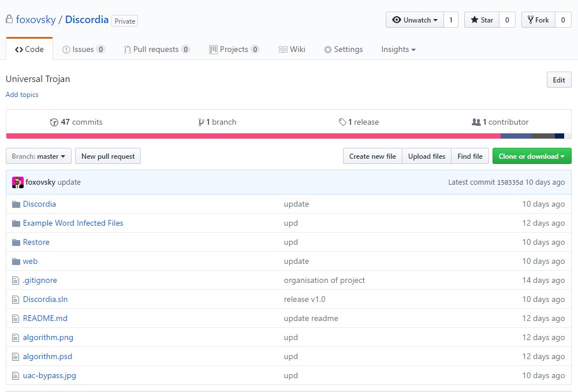Click the gray segment of language bar
578x392 pixels.
point(543,136)
